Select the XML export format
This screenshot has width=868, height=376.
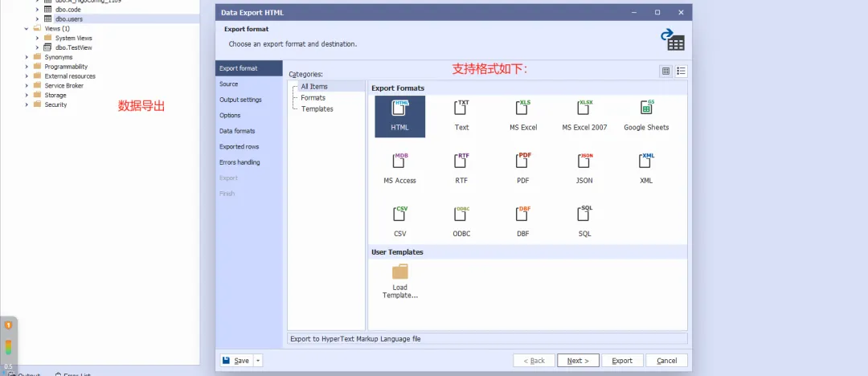pyautogui.click(x=646, y=161)
